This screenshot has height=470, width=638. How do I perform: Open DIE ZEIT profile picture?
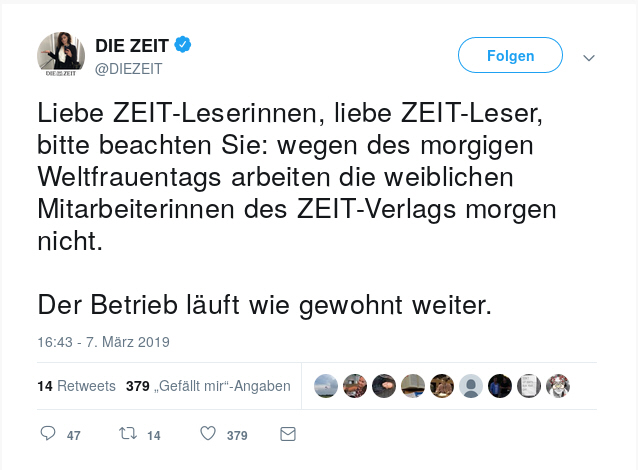(x=59, y=54)
